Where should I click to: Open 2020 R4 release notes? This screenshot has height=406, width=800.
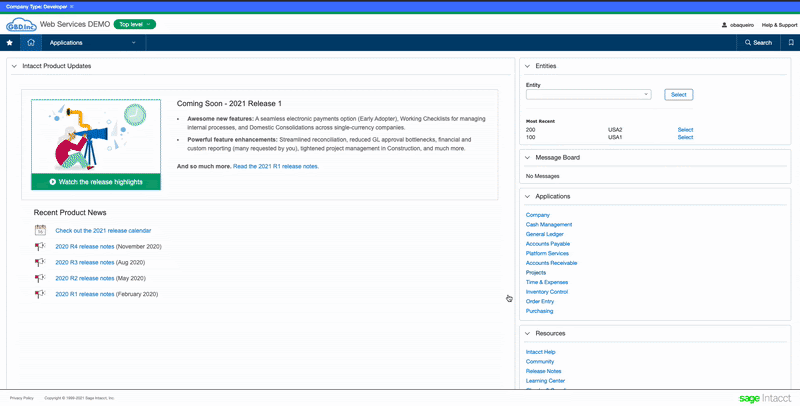(85, 246)
